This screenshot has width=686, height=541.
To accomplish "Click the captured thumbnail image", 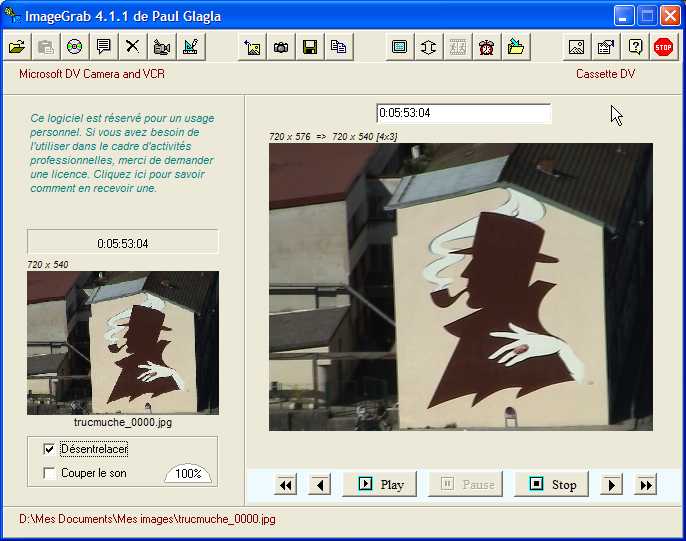I will (x=123, y=343).
